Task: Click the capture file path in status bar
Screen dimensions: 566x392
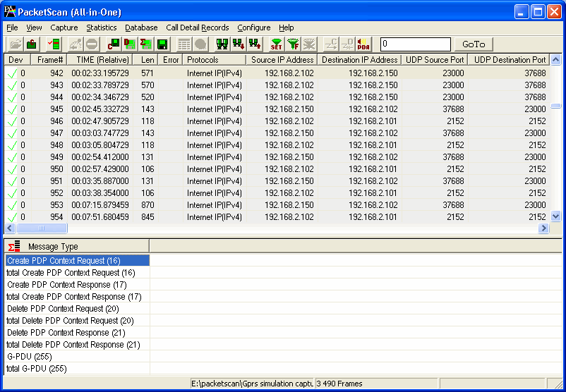Action: [252, 384]
